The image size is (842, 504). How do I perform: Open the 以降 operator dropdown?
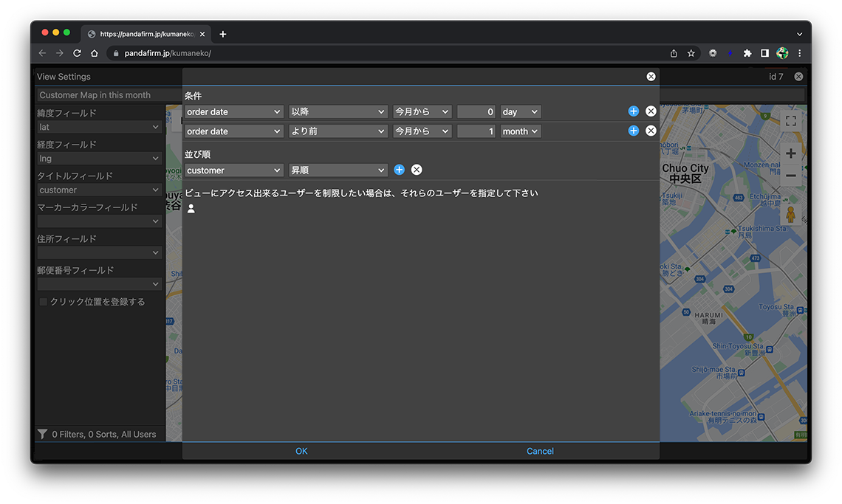(x=338, y=111)
